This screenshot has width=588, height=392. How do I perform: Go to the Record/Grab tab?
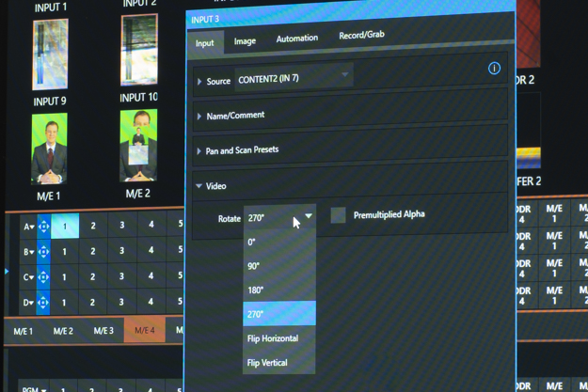tap(361, 36)
